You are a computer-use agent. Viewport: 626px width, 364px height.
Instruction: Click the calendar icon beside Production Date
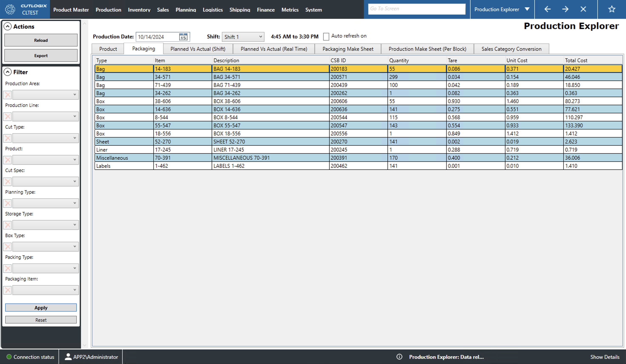point(183,37)
